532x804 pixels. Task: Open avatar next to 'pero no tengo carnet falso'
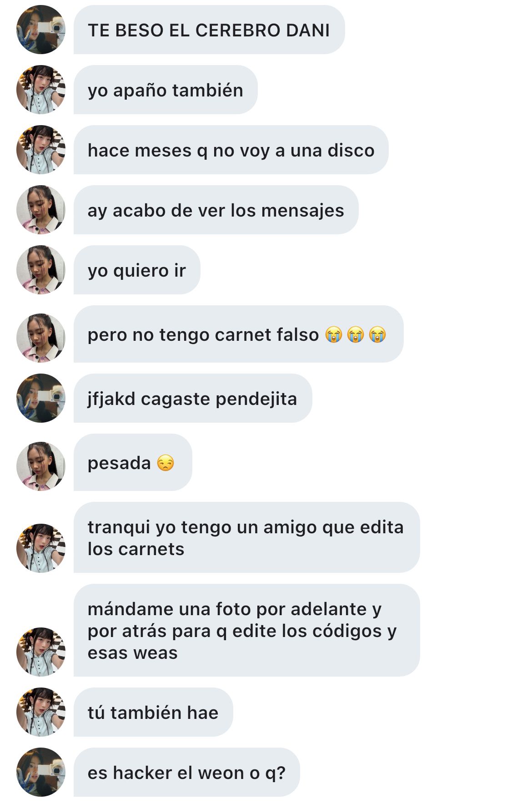click(41, 338)
